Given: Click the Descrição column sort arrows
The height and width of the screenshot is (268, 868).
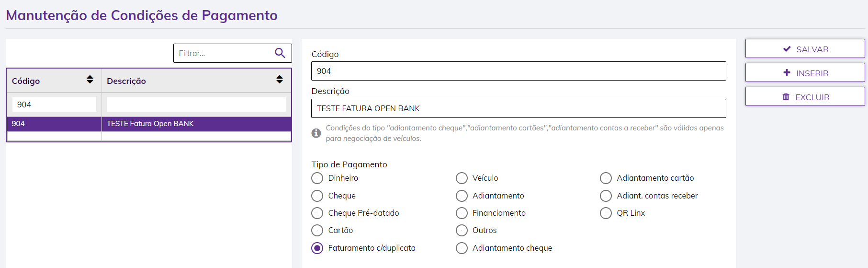Looking at the screenshot, I should [x=280, y=80].
